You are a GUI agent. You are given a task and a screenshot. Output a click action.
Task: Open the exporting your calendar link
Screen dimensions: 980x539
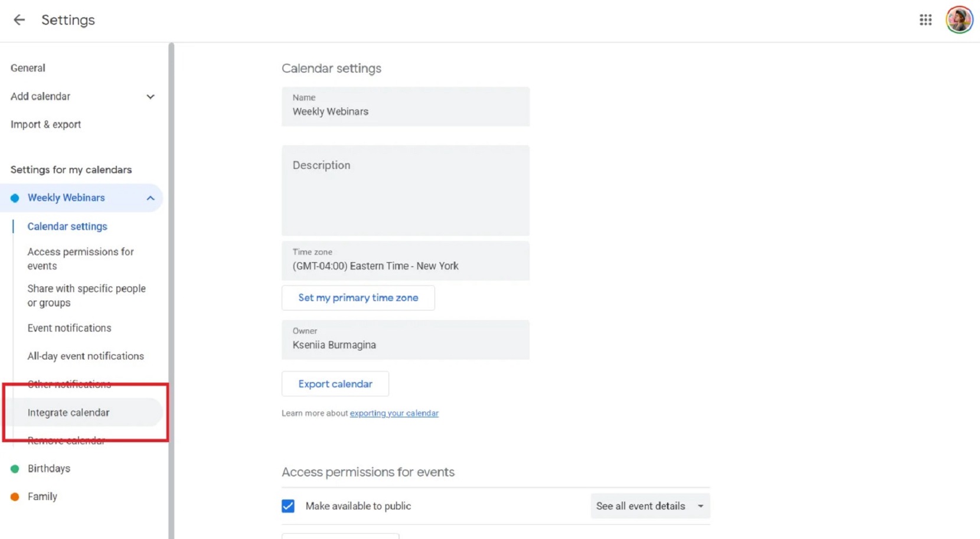click(x=394, y=413)
